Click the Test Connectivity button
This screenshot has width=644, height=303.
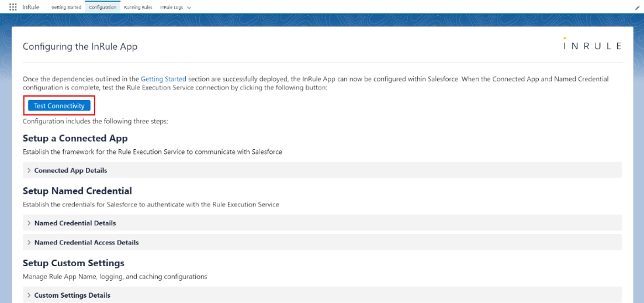point(59,106)
